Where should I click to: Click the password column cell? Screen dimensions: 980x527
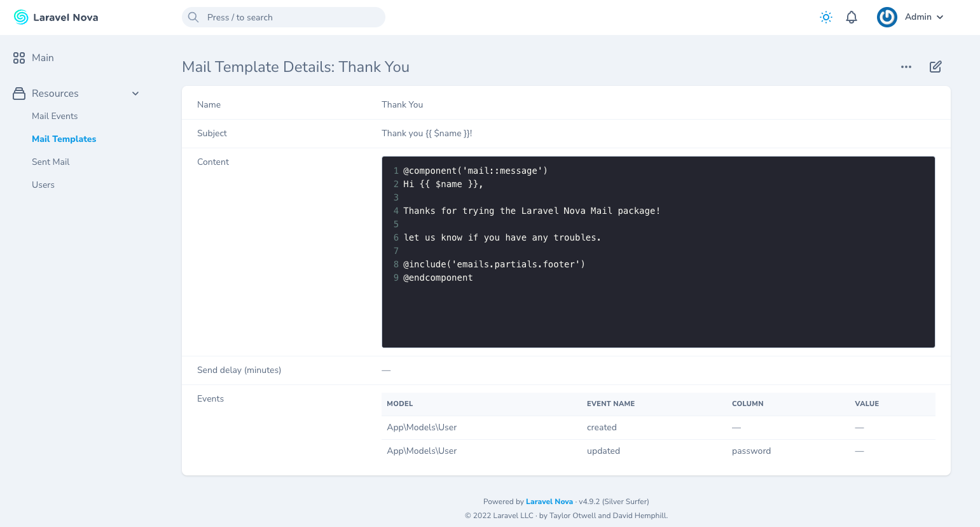tap(751, 451)
